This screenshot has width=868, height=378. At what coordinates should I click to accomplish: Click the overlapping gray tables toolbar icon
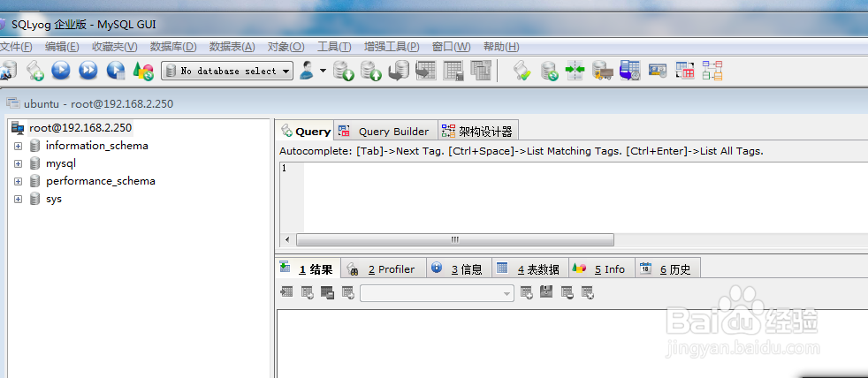point(481,71)
